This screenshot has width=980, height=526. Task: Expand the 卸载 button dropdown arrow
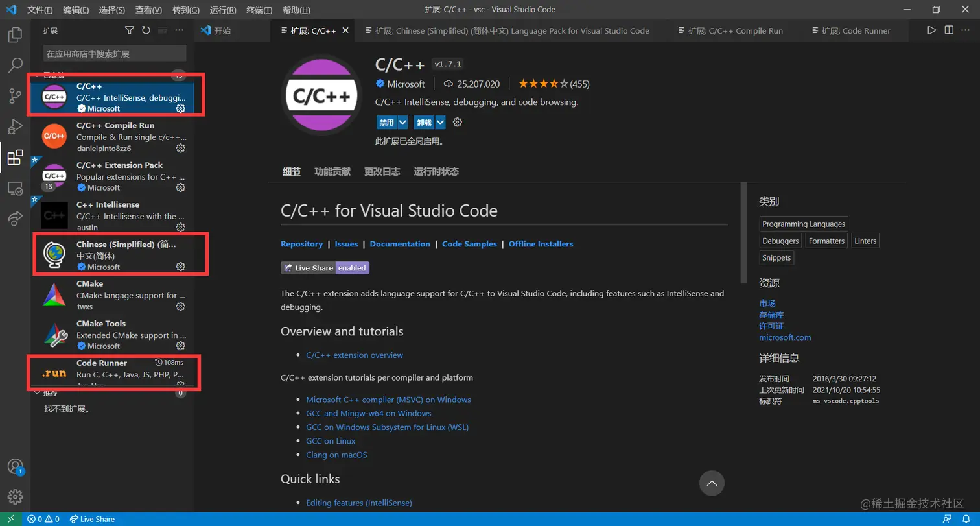tap(441, 122)
